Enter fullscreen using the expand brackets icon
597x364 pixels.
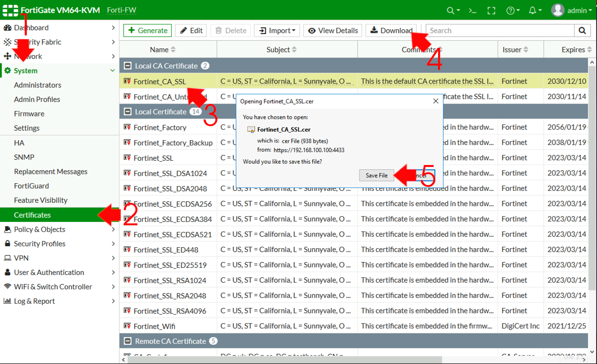tap(491, 10)
